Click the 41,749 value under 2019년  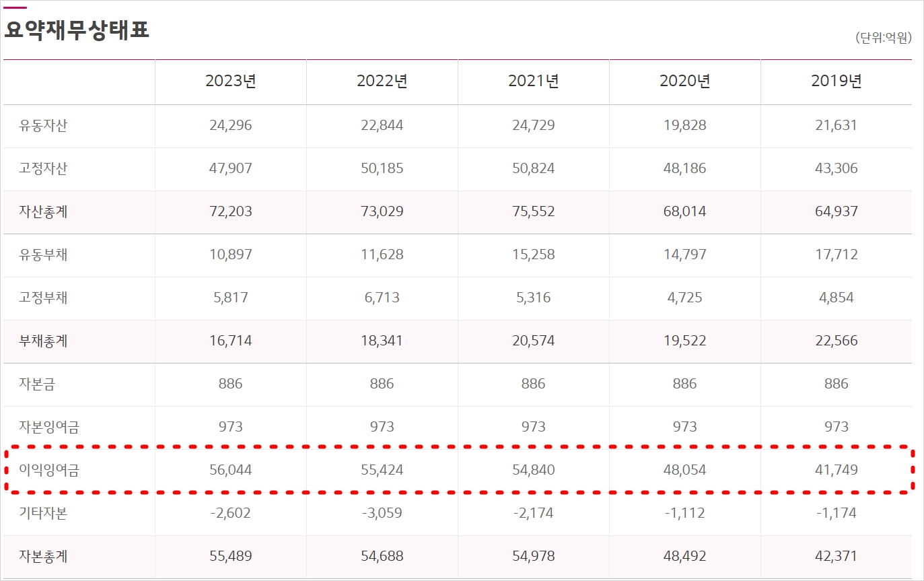[836, 470]
